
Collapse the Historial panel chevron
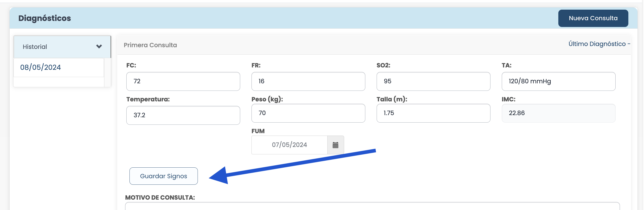click(99, 46)
